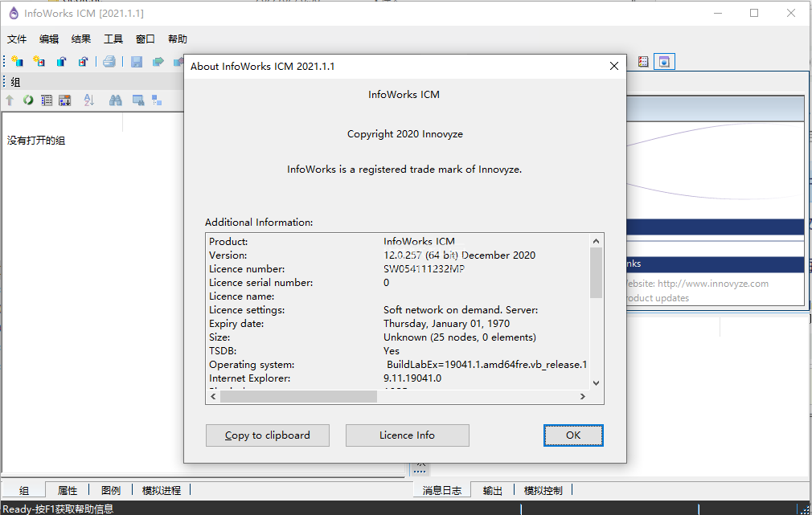Click the open transportable database icon
The width and height of the screenshot is (812, 515).
click(83, 62)
